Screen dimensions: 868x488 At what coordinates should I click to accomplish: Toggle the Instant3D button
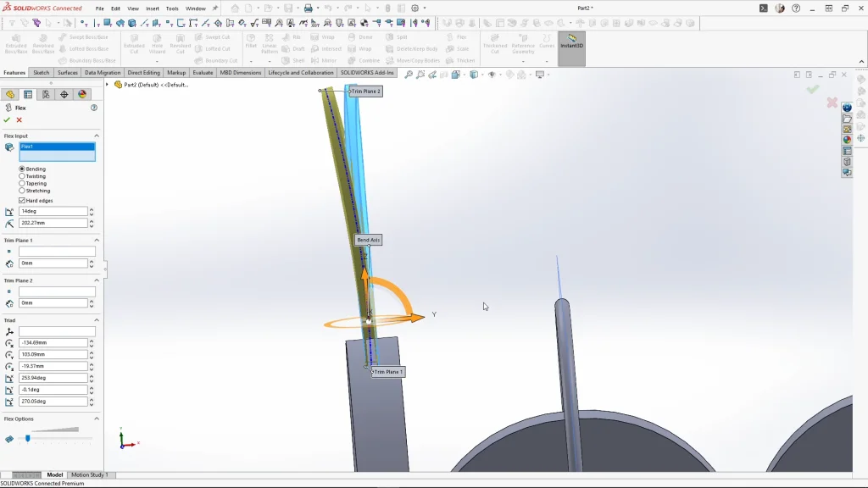point(571,42)
